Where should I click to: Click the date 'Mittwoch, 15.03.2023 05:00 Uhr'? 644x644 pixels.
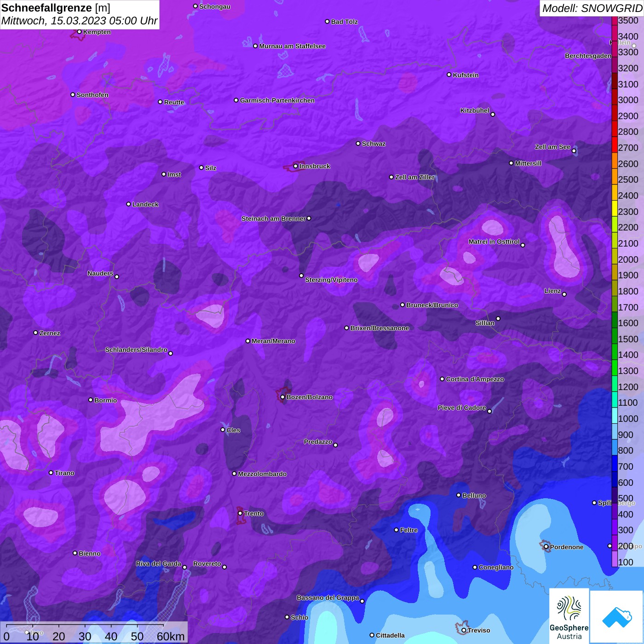pyautogui.click(x=79, y=21)
